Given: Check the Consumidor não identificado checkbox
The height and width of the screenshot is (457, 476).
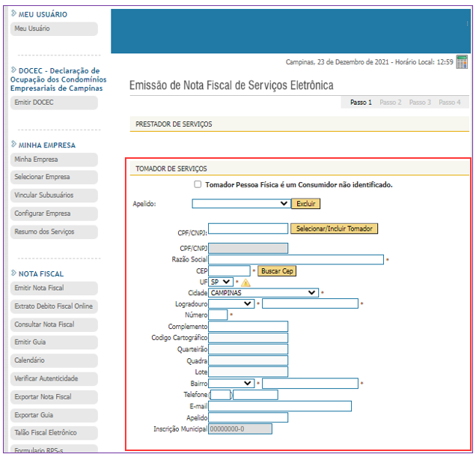Looking at the screenshot, I should coord(198,184).
